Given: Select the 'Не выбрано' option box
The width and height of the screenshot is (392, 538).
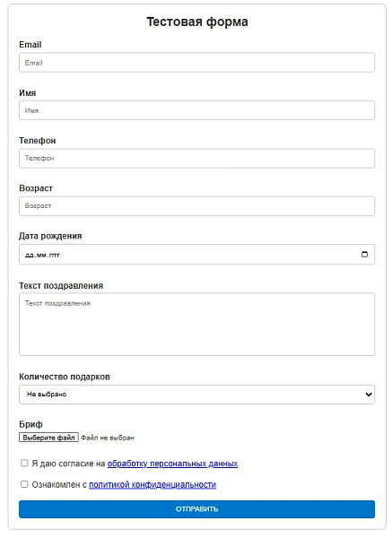Looking at the screenshot, I should point(196,395).
